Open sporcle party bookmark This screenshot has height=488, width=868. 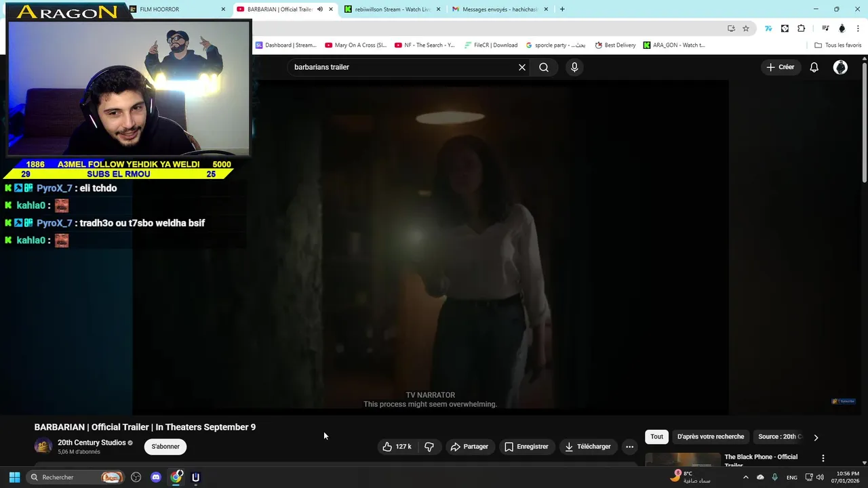pyautogui.click(x=555, y=45)
